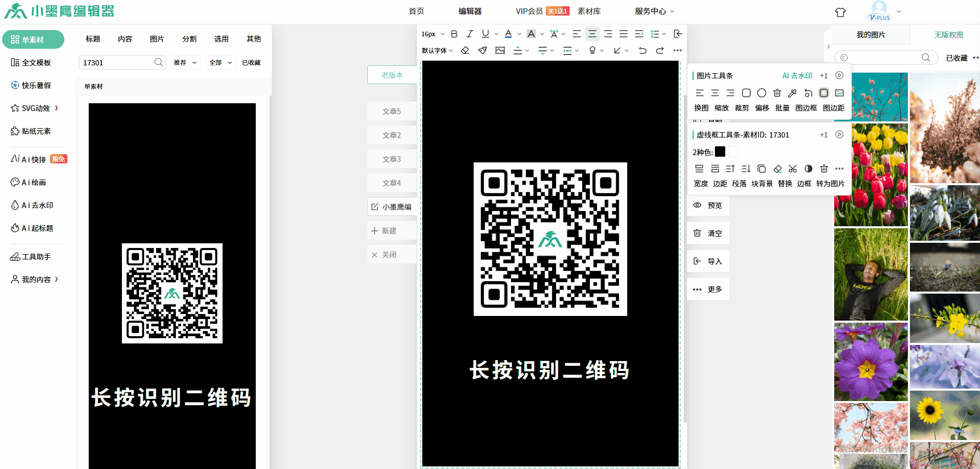Click the material search field containing 17301
The width and height of the screenshot is (980, 469).
(x=122, y=62)
